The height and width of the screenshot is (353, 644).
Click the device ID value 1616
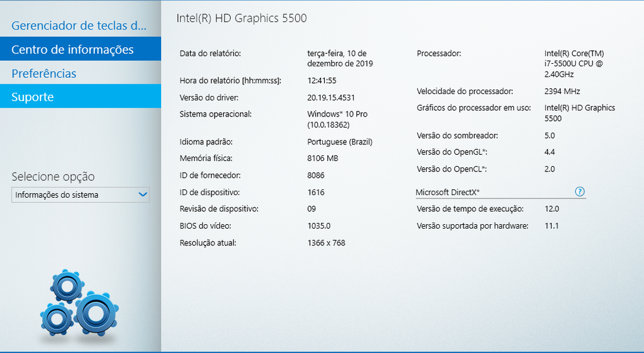coord(316,192)
